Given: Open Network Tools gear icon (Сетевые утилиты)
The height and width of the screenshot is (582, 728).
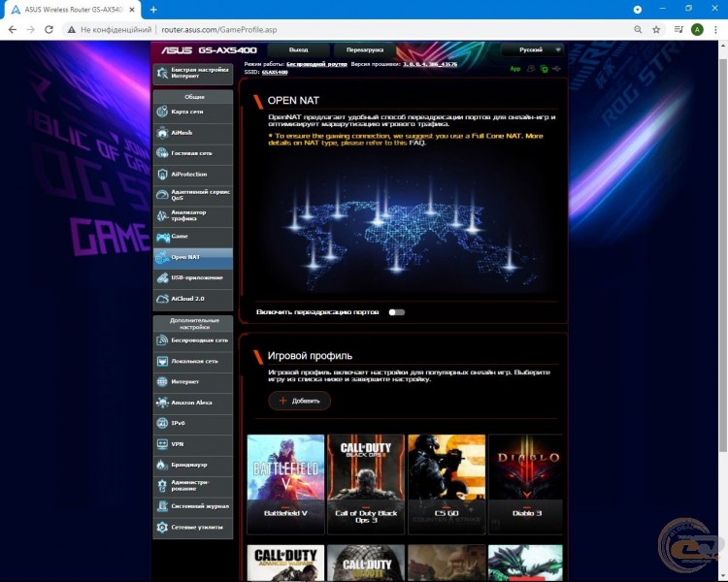Looking at the screenshot, I should [162, 528].
